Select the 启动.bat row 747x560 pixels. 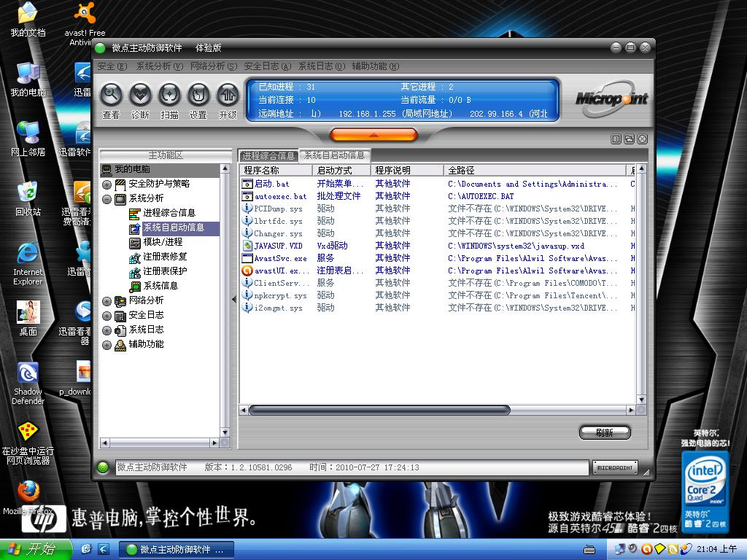(438, 184)
